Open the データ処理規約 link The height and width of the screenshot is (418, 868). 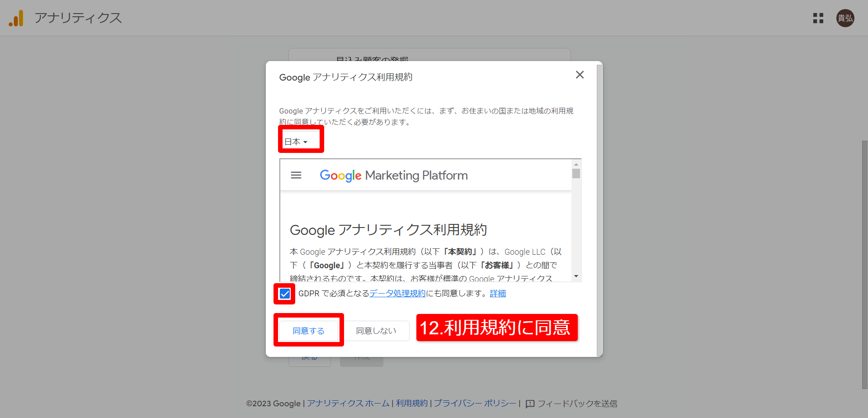pos(397,294)
